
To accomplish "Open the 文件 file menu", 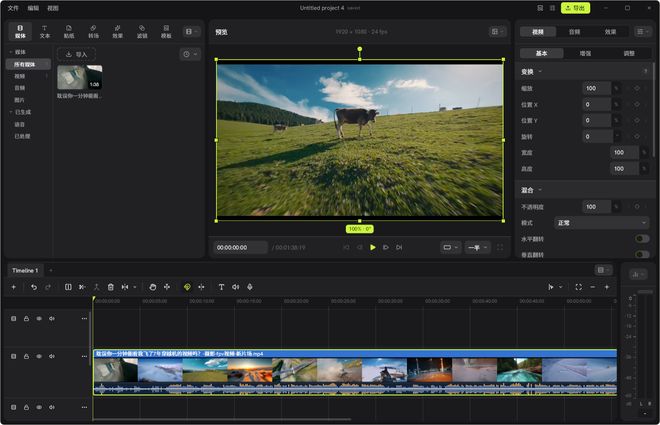I will [x=13, y=8].
